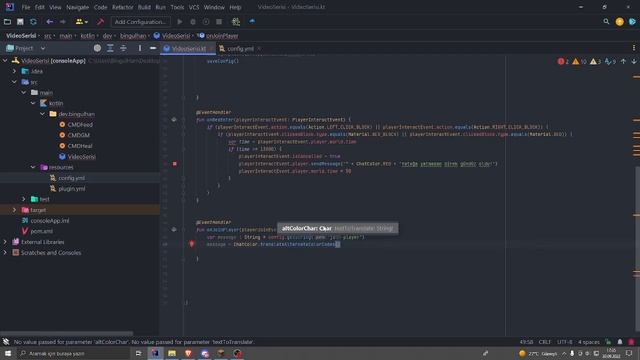640x360 pixels.
Task: Click the Open folder toolbar icon
Action: coord(7,22)
